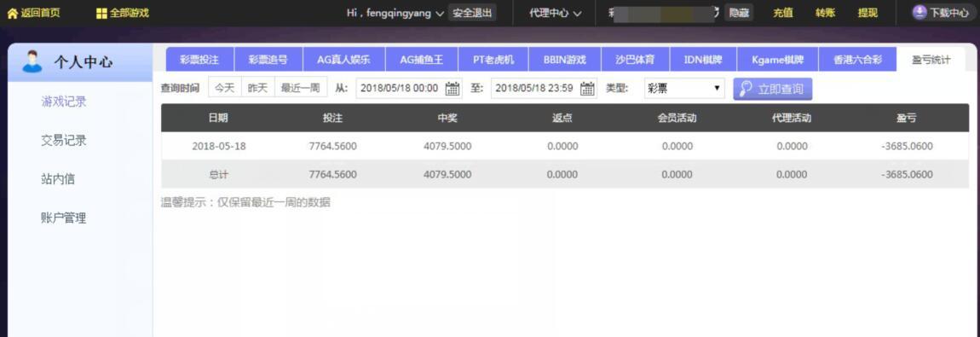The image size is (980, 337).
Task: Open the 类型 彩票 select box
Action: point(683,89)
